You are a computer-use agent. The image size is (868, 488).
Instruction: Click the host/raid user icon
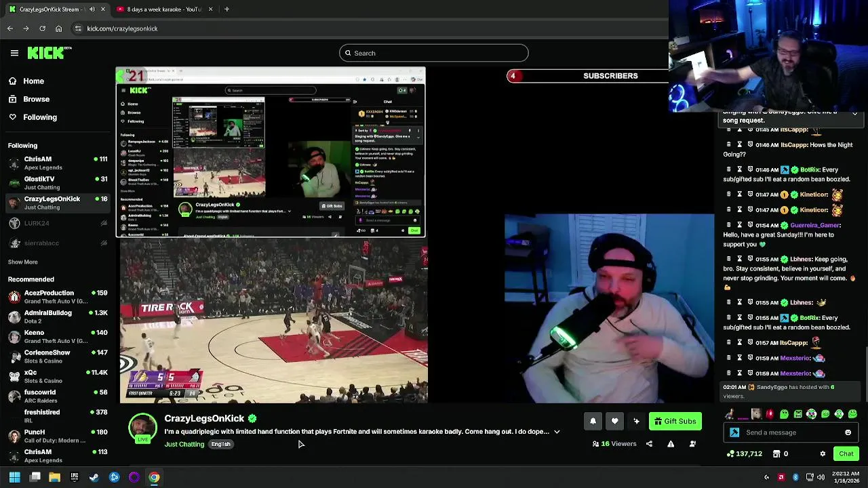(692, 444)
